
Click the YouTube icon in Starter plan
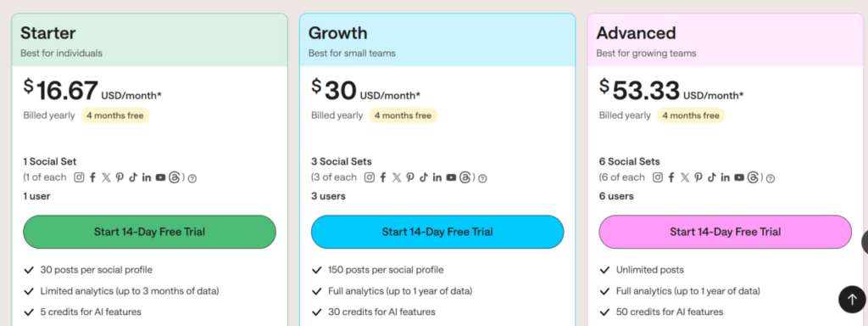(x=160, y=177)
